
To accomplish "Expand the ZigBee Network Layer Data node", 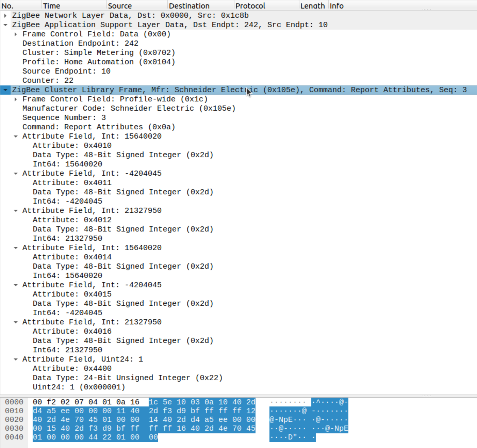I will (x=6, y=15).
